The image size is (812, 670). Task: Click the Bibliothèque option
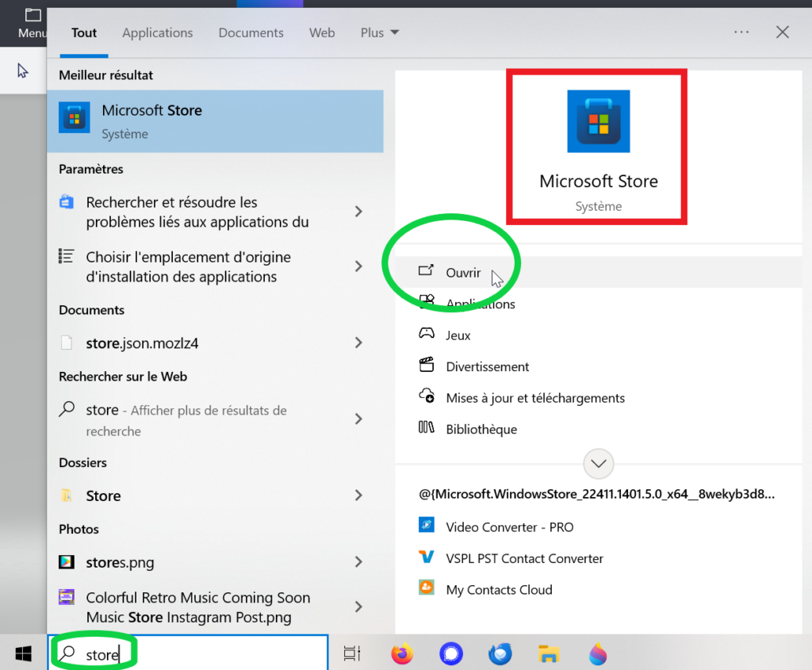pos(481,429)
